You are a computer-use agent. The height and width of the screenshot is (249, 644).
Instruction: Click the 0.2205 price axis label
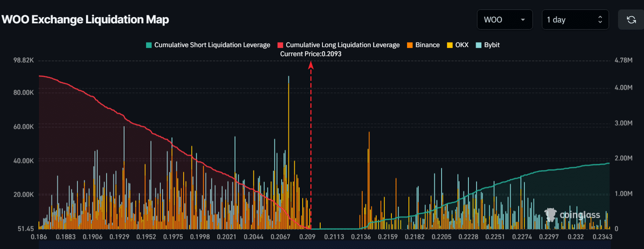coord(441,236)
